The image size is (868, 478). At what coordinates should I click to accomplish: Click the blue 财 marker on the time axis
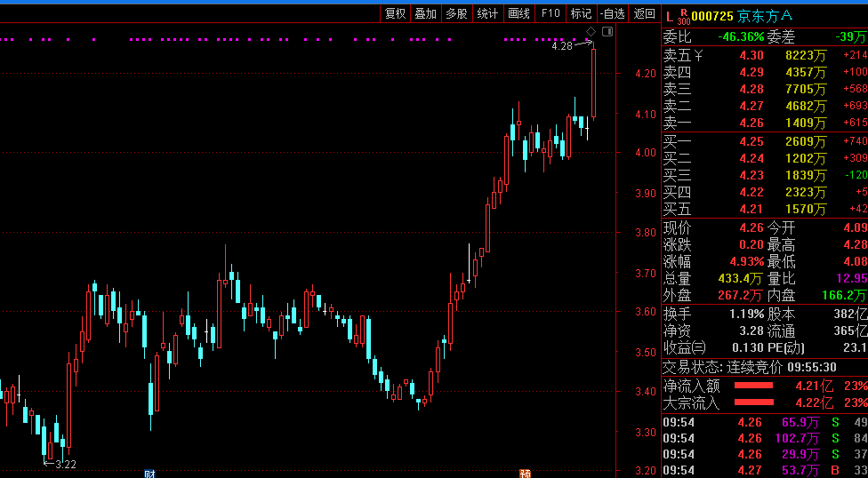149,474
